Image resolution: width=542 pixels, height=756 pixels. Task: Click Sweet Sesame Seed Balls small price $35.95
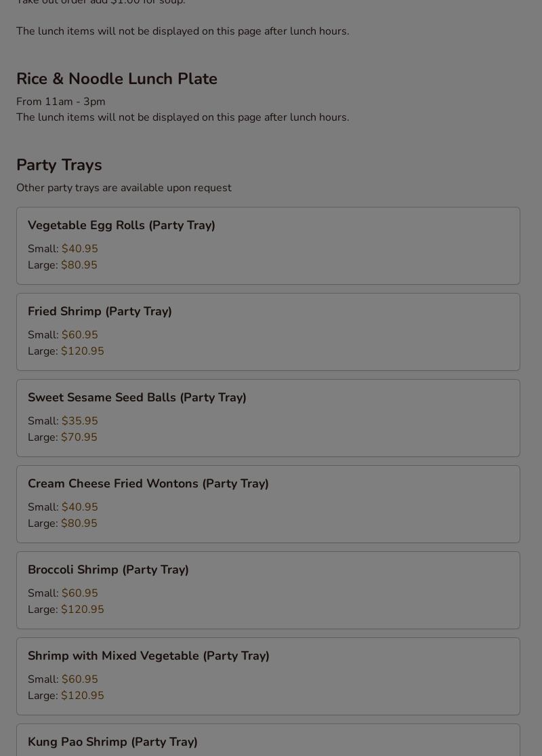coord(79,421)
